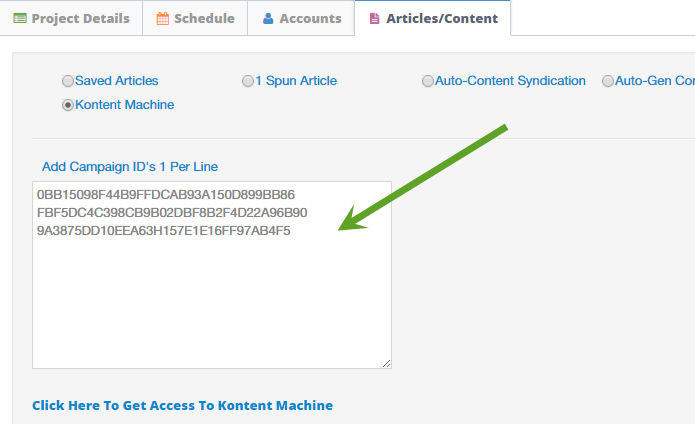The width and height of the screenshot is (695, 424).
Task: Click the Accounts user icon
Action: click(268, 19)
